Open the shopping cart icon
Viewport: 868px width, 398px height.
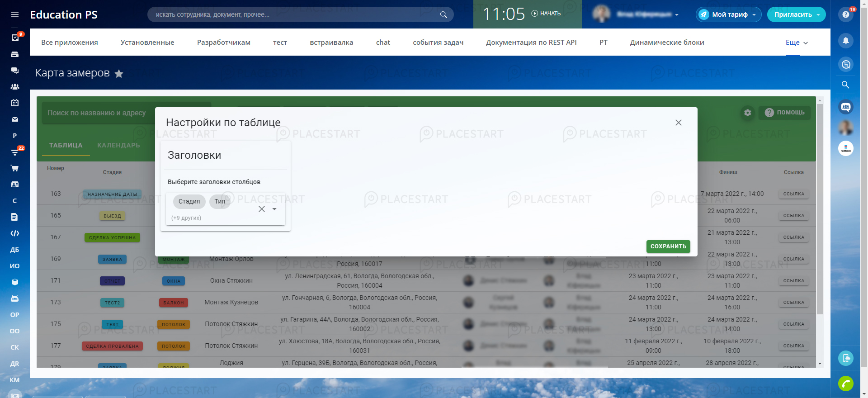pos(15,168)
